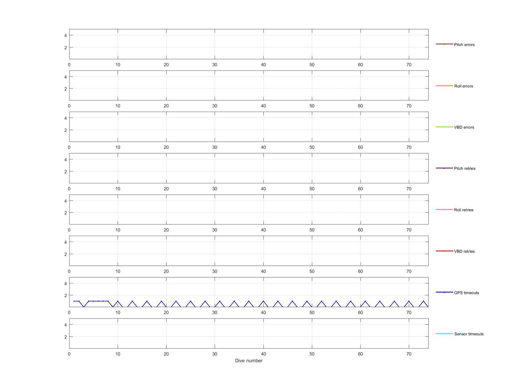Click the VBD errors legend label
The width and height of the screenshot is (532, 392).
pos(464,128)
